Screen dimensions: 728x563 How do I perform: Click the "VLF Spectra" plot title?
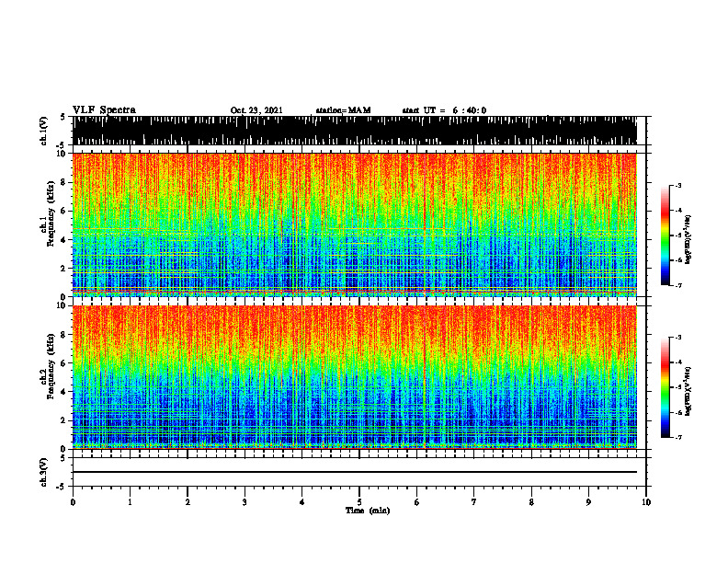pyautogui.click(x=104, y=110)
